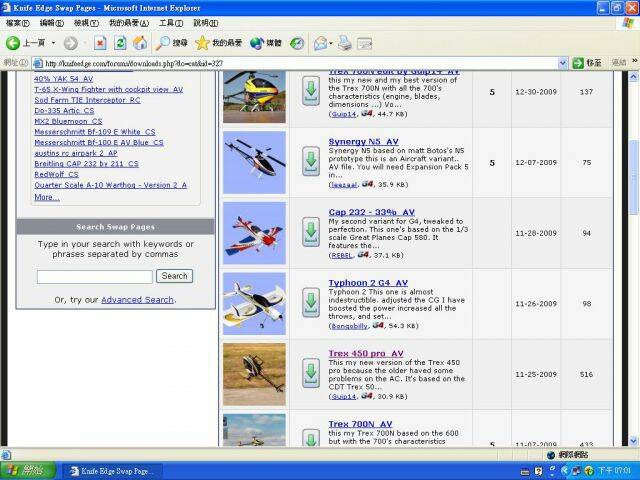Print page with printer icon

(345, 43)
